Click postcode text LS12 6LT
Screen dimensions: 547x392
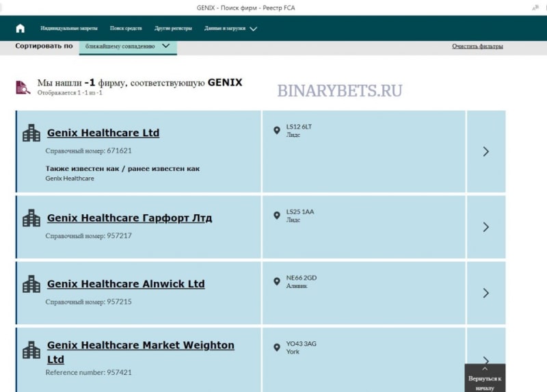[299, 127]
